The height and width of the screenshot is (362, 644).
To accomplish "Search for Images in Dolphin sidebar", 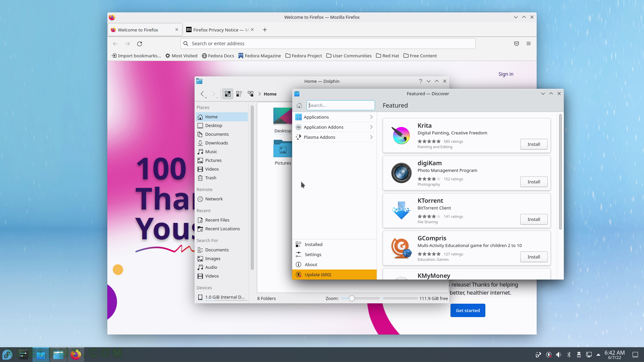I will 222,258.
